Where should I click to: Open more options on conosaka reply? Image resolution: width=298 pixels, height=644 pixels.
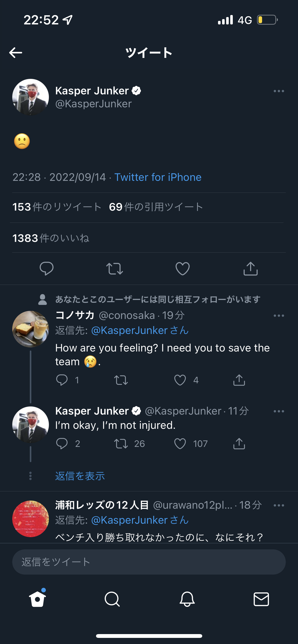click(279, 316)
